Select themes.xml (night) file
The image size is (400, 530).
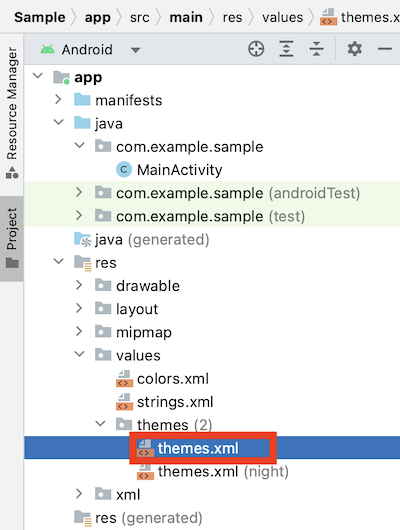point(213,471)
